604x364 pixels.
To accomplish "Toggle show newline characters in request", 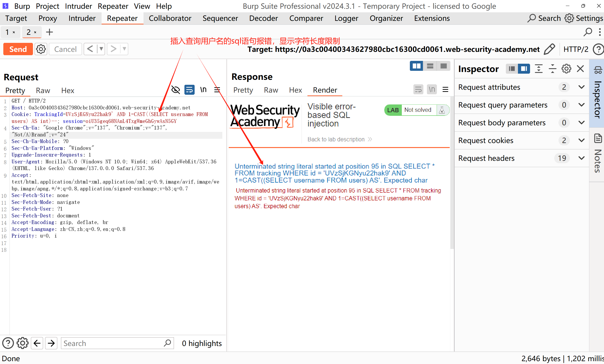I will tap(203, 90).
